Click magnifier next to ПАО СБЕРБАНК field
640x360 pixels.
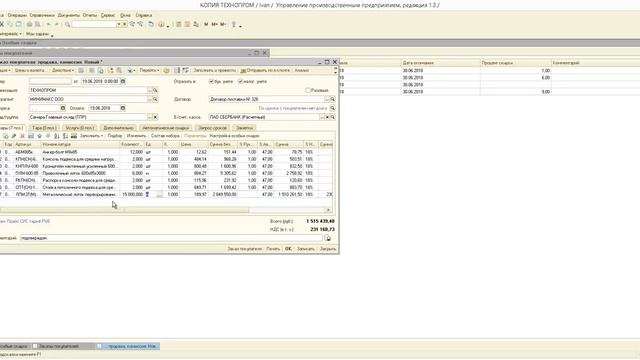[x=333, y=117]
